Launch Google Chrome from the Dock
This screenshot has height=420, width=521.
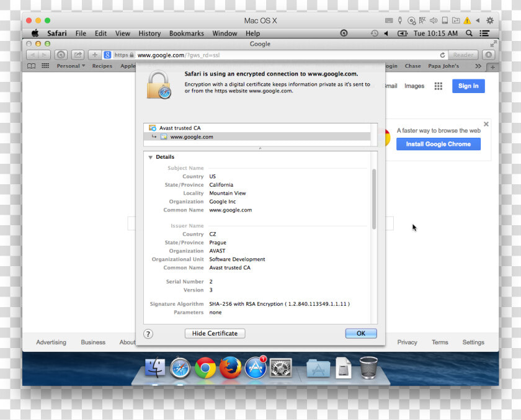pyautogui.click(x=205, y=368)
